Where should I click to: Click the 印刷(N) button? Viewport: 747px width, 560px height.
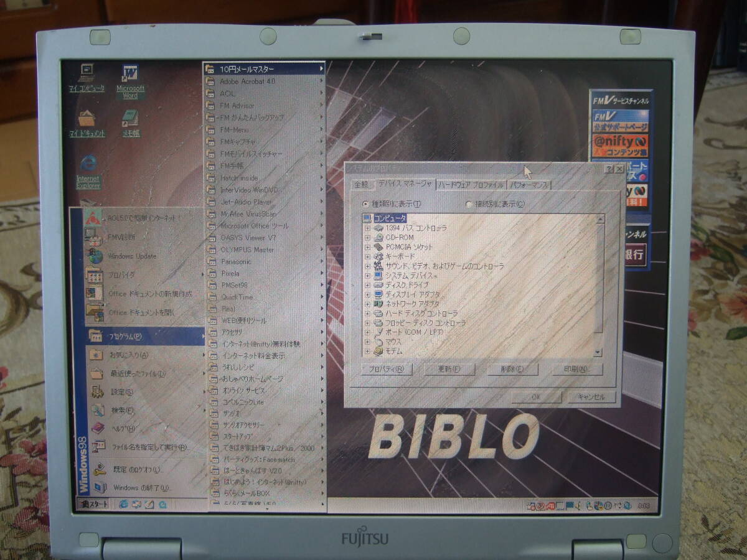pos(576,369)
